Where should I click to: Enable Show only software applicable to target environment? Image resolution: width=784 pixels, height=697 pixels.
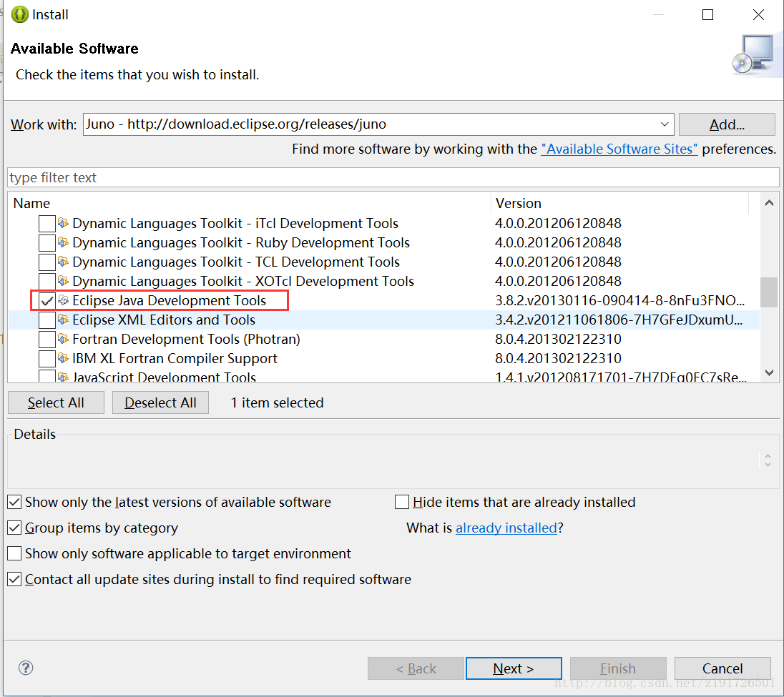[x=14, y=553]
